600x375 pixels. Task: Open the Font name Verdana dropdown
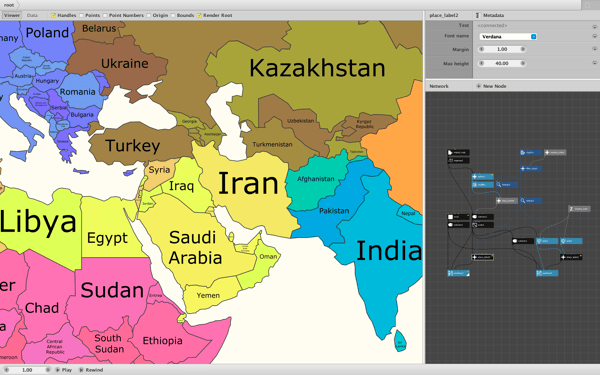(508, 37)
